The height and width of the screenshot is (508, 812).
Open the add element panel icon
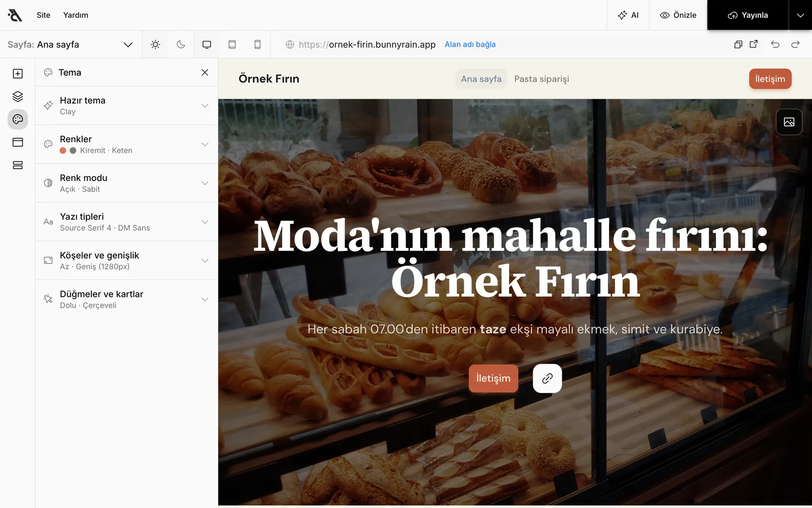[x=18, y=74]
